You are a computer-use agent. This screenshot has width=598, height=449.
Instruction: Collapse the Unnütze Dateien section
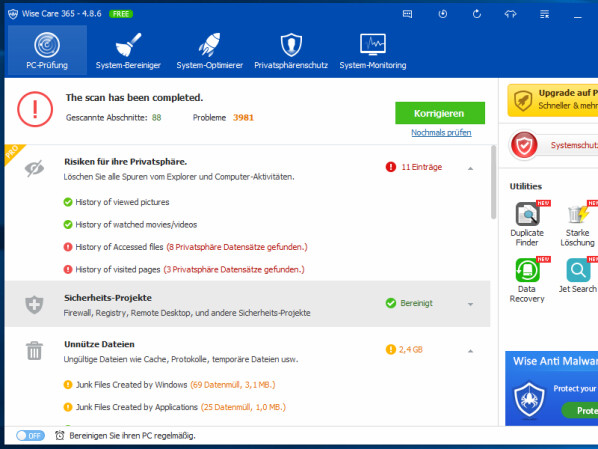(471, 351)
